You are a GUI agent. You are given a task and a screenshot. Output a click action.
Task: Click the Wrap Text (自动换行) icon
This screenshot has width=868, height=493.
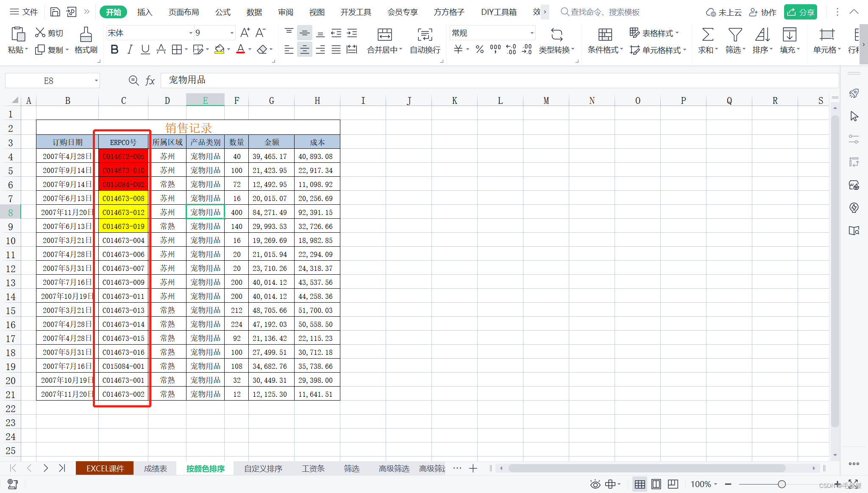(425, 35)
